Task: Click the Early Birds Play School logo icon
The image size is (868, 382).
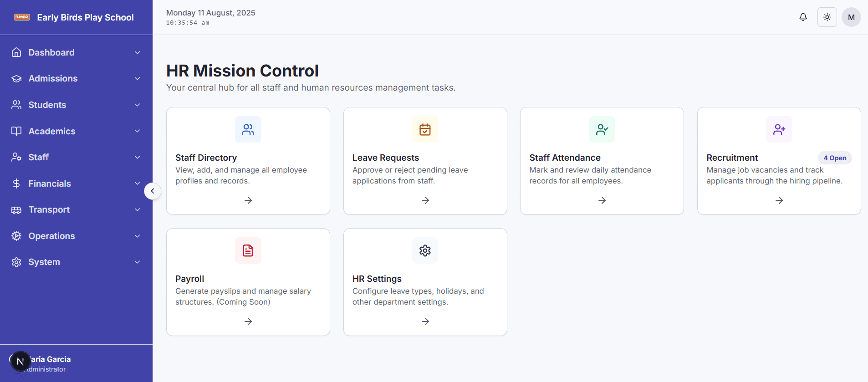Action: (x=22, y=17)
